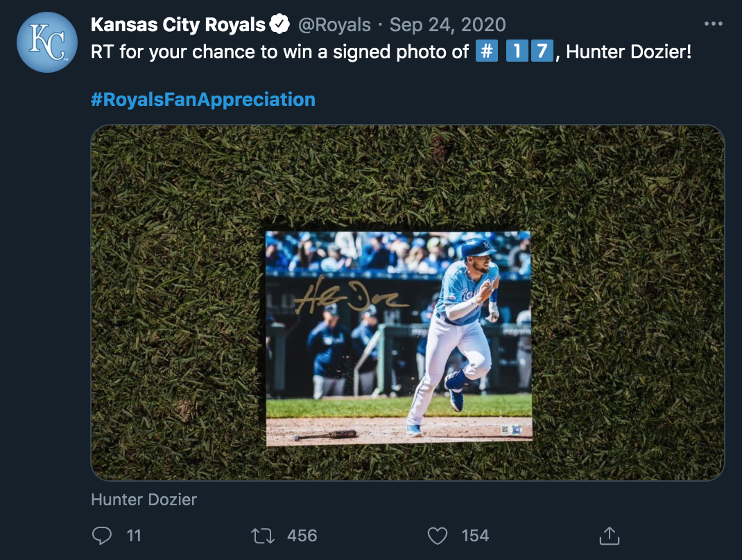Click the share upload icon
The width and height of the screenshot is (742, 560).
click(608, 535)
